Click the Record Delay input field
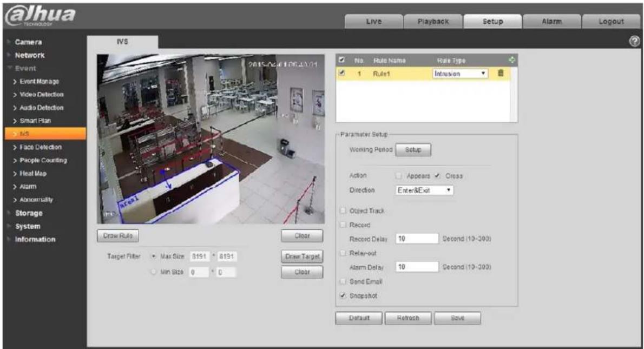The height and width of the screenshot is (349, 644). (x=417, y=239)
